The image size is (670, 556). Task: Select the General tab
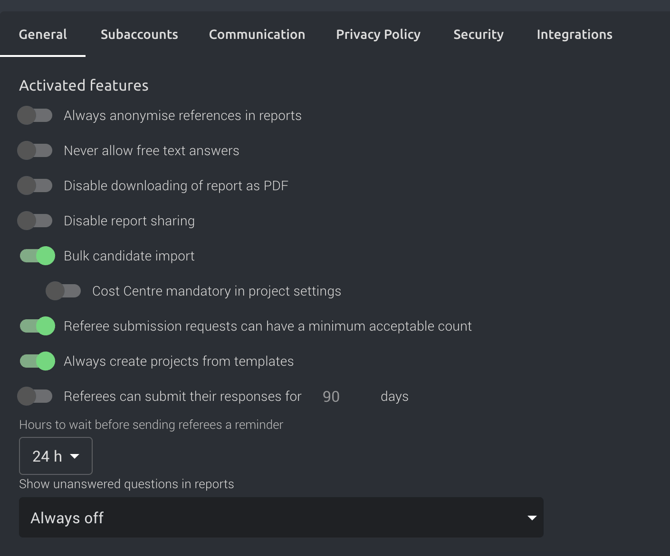tap(43, 34)
